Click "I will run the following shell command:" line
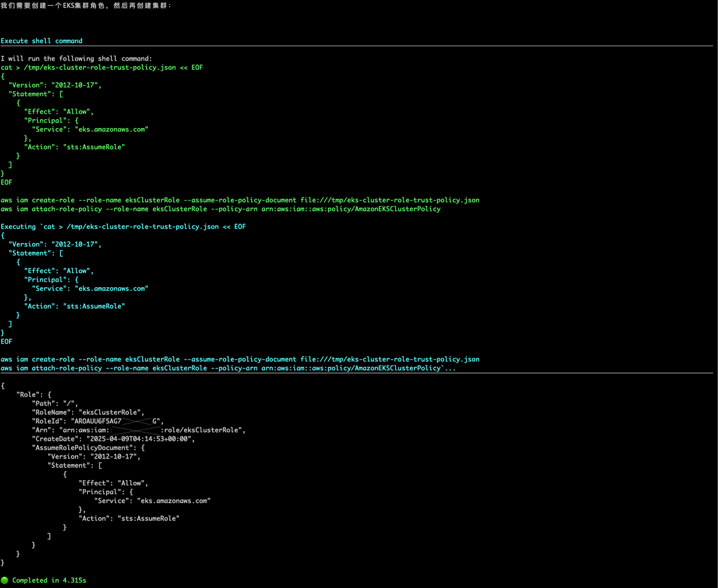 point(76,58)
